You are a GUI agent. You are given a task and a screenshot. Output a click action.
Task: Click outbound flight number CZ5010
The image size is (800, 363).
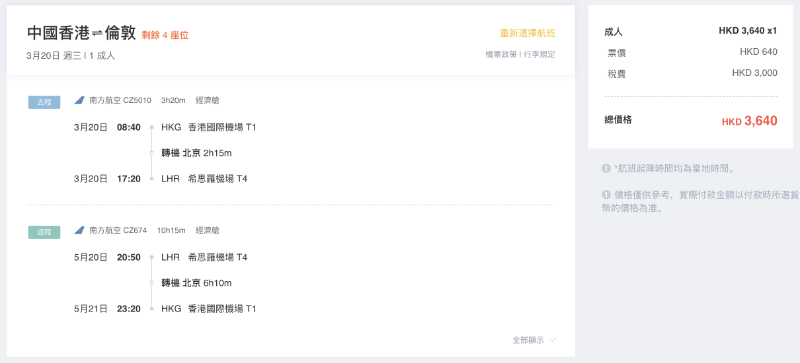[137, 101]
